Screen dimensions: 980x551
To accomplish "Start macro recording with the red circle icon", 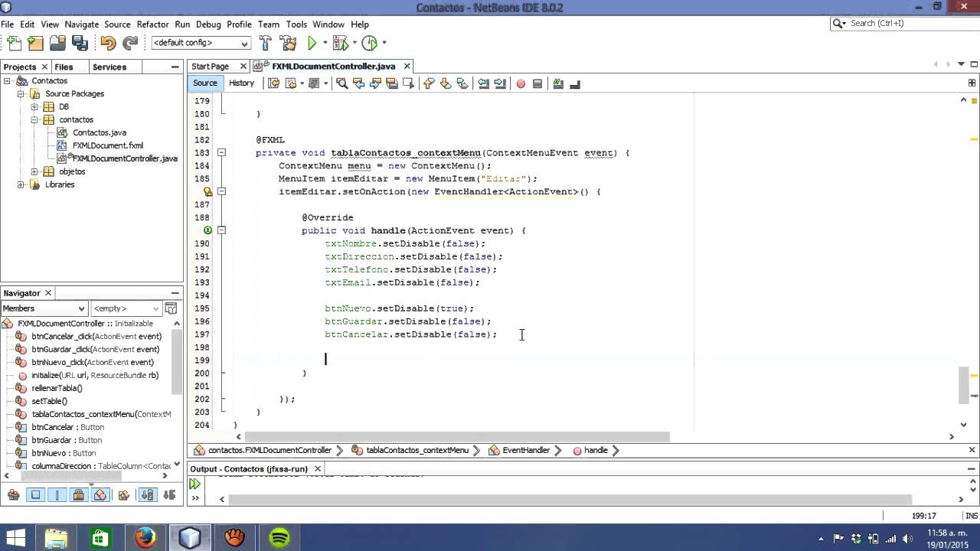I will [521, 83].
